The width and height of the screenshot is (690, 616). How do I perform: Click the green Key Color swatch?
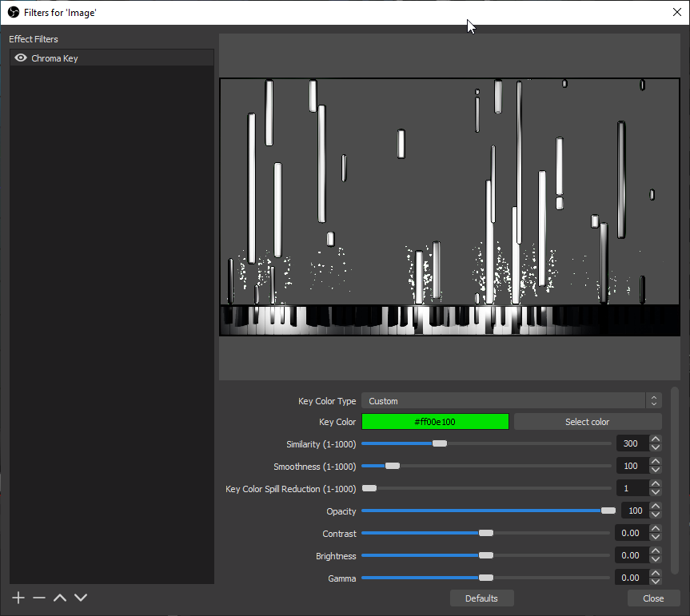(x=435, y=422)
